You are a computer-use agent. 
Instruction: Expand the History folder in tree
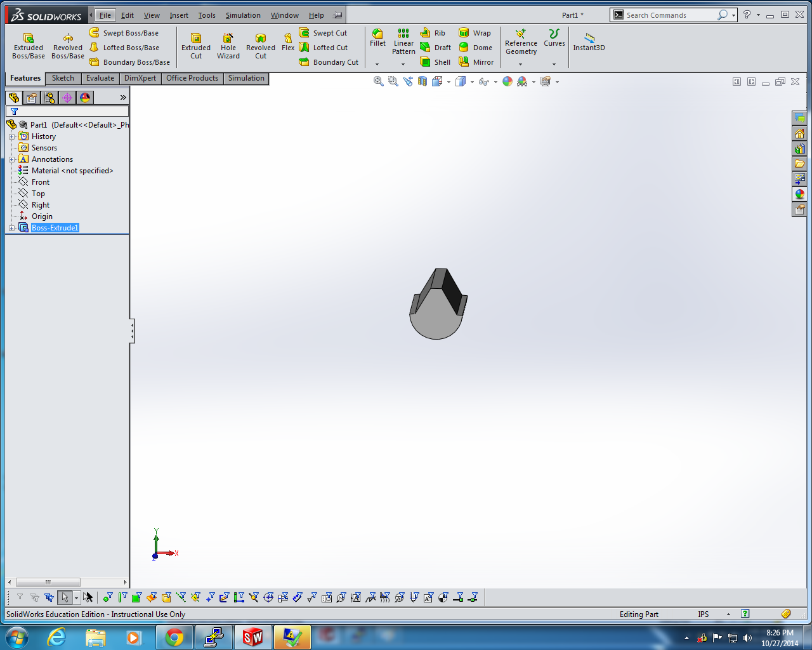click(11, 136)
